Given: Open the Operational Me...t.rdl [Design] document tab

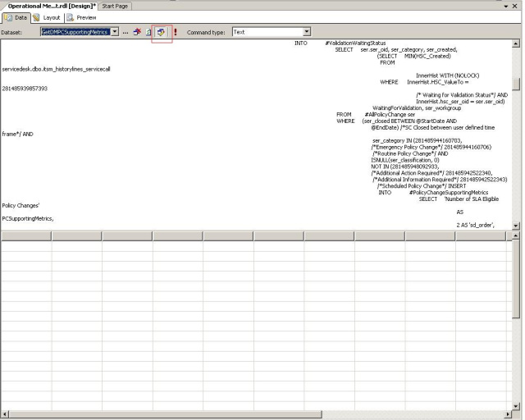Looking at the screenshot, I should (x=51, y=6).
